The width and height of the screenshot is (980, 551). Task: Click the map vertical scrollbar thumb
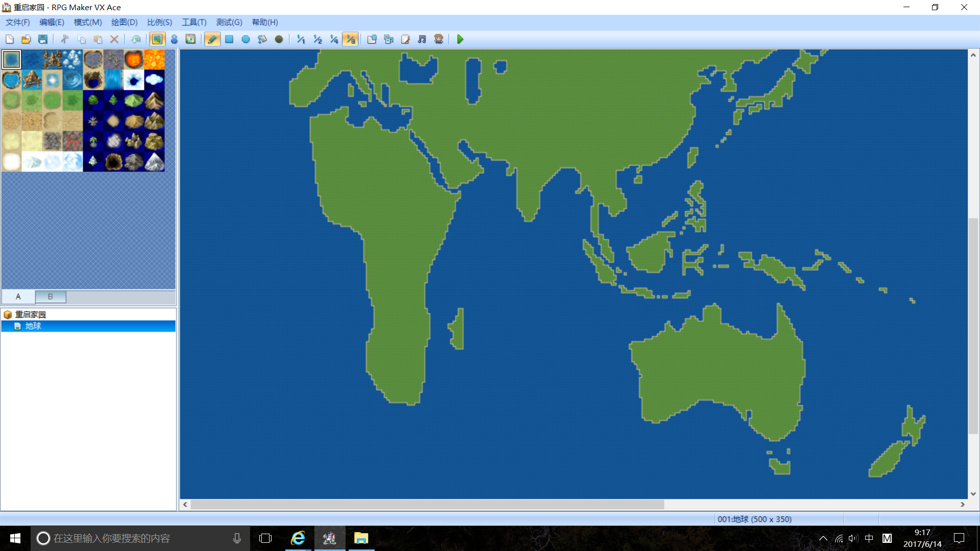[973, 326]
